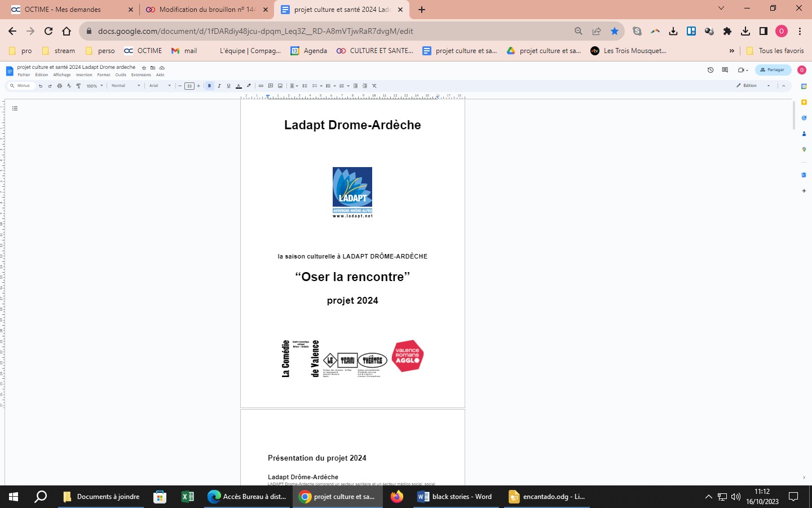Click the Undo arrow in Docs toolbar
812x508 pixels.
point(41,86)
